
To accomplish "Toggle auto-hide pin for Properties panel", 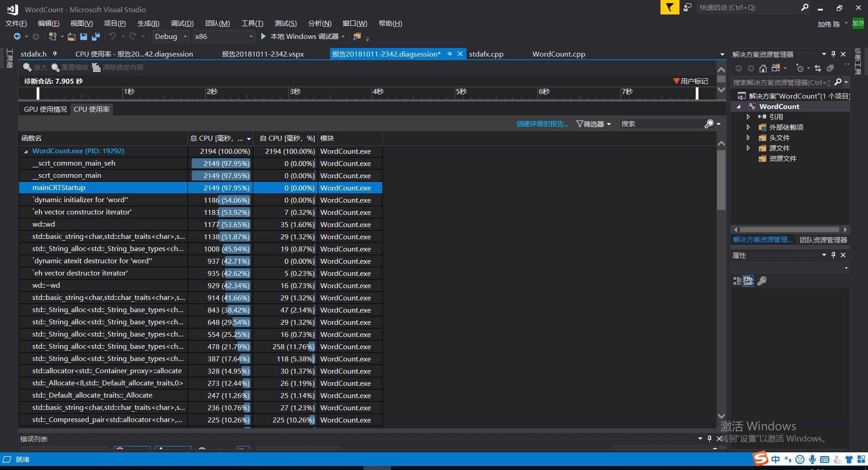I will coord(833,255).
